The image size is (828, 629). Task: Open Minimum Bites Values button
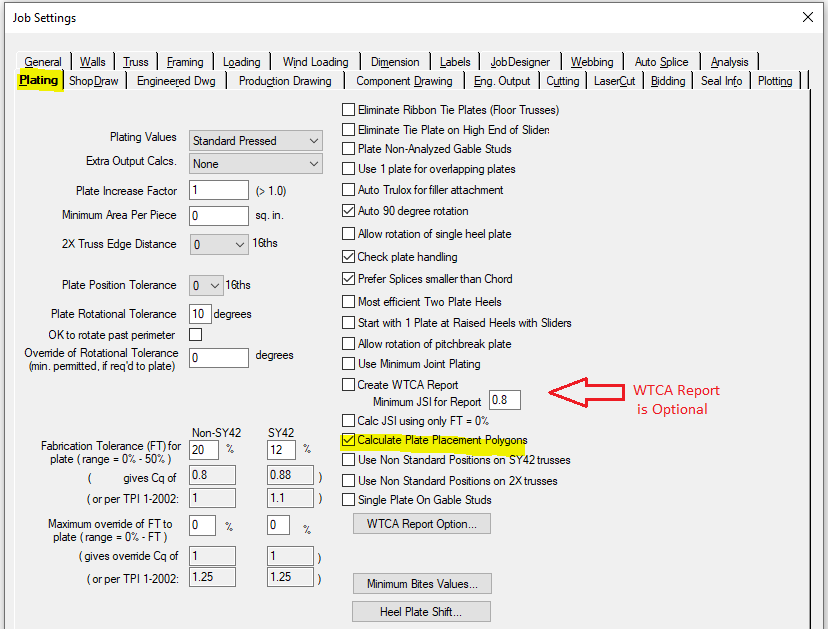[x=421, y=584]
